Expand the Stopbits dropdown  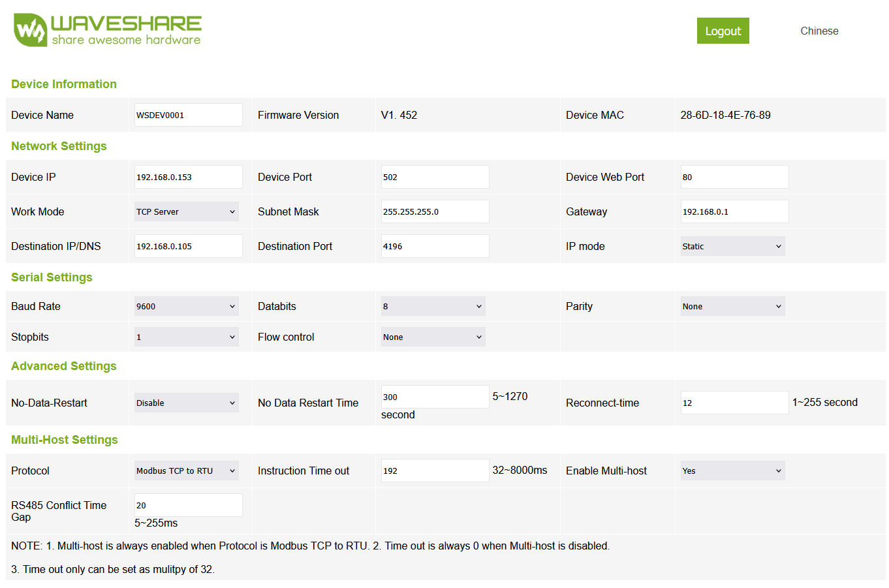coord(186,337)
